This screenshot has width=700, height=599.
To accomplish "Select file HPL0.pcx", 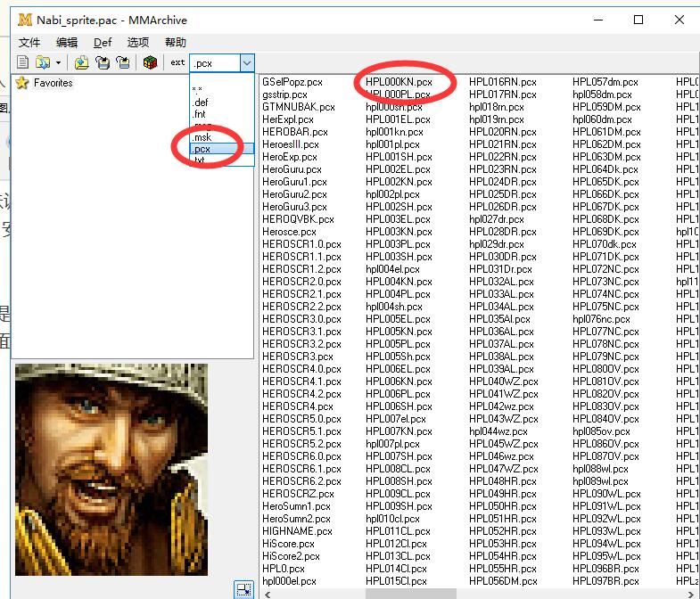I will tap(283, 569).
